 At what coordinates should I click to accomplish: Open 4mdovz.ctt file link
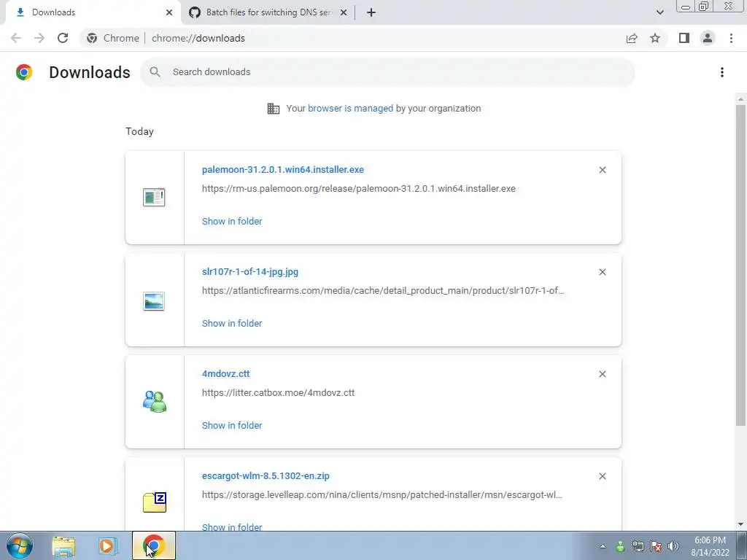click(x=226, y=374)
